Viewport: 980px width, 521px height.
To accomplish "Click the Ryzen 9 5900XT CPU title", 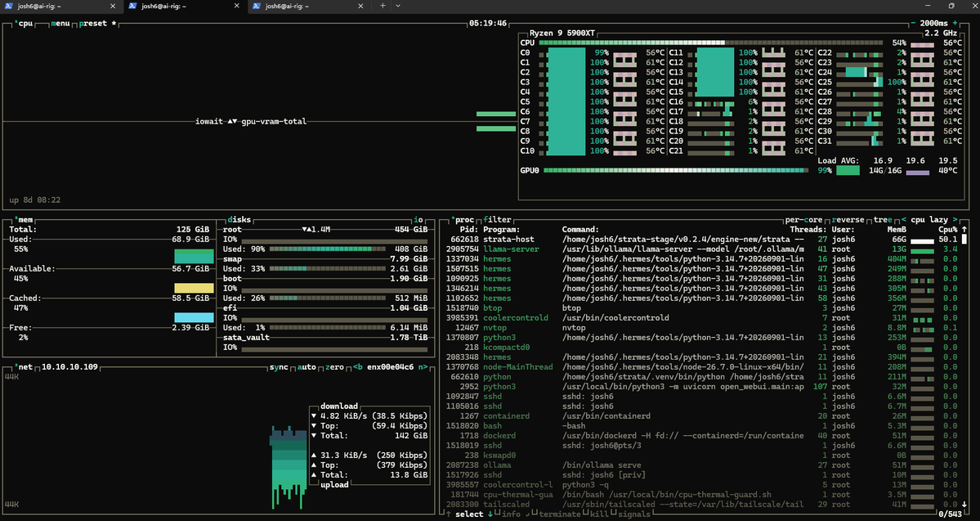I will pos(562,34).
